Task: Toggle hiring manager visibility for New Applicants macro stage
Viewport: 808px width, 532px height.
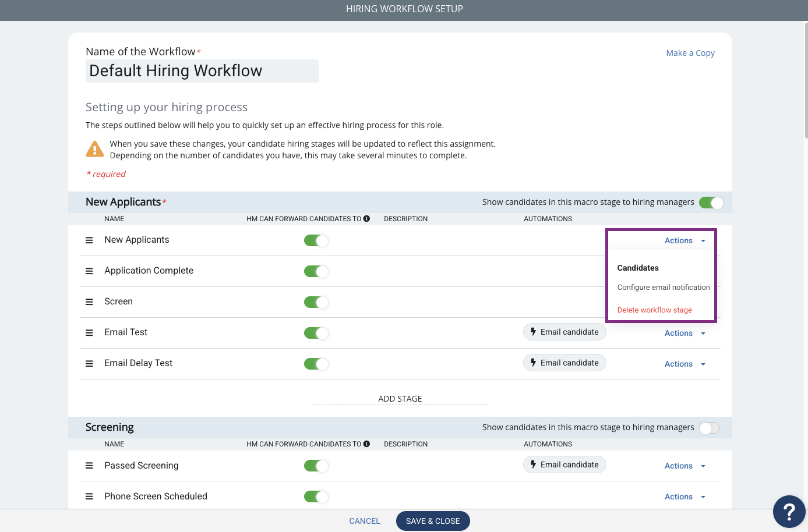Action: tap(711, 203)
